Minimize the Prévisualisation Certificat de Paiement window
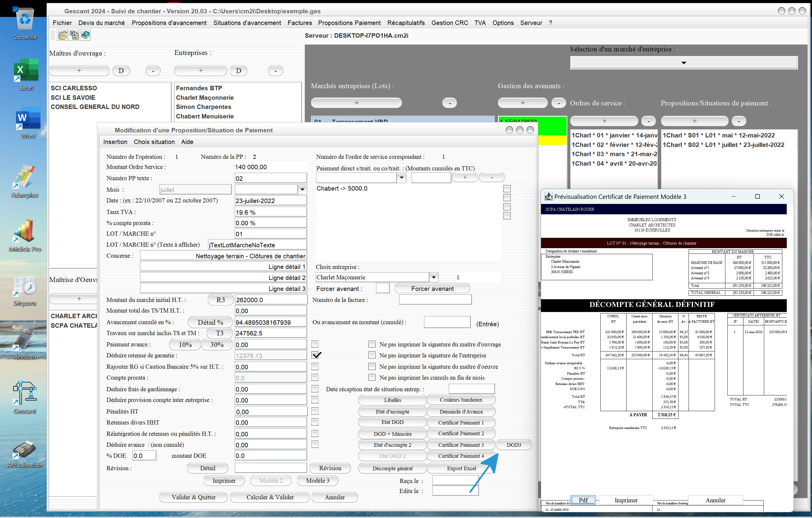812x518 pixels. pyautogui.click(x=733, y=196)
